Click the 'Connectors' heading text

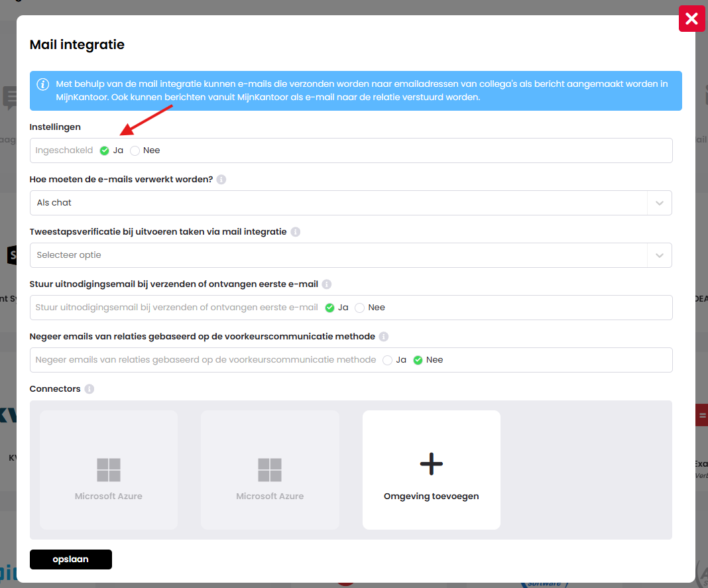(55, 389)
